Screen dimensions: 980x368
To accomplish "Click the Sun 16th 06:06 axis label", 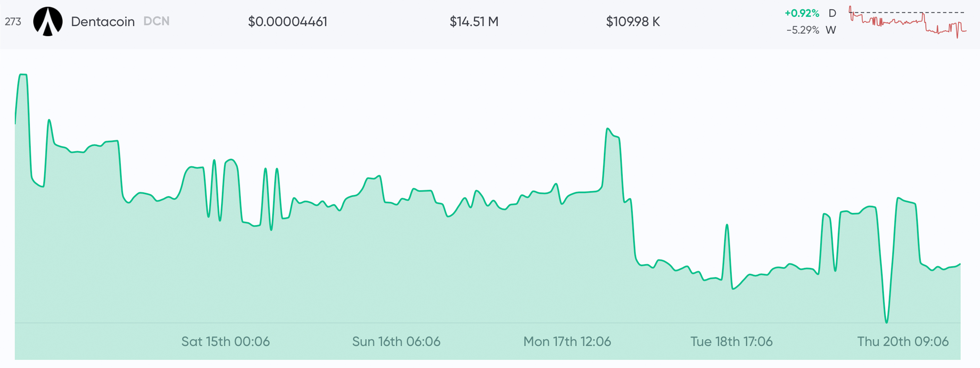I will click(396, 341).
